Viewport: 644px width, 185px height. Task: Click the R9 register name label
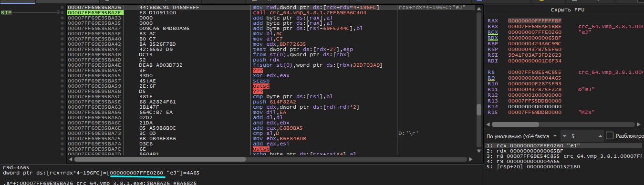(491, 78)
